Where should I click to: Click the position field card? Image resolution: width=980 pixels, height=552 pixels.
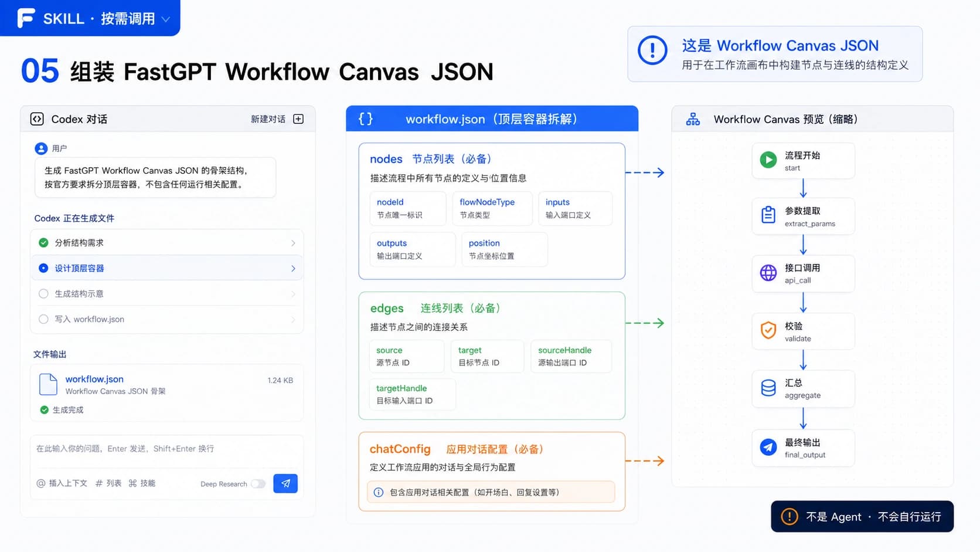coord(505,249)
